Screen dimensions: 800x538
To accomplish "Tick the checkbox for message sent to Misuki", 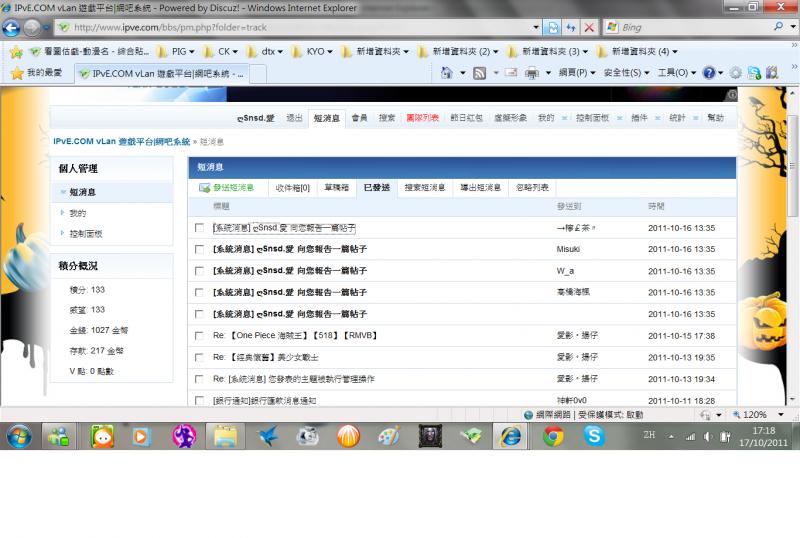I will pos(200,250).
